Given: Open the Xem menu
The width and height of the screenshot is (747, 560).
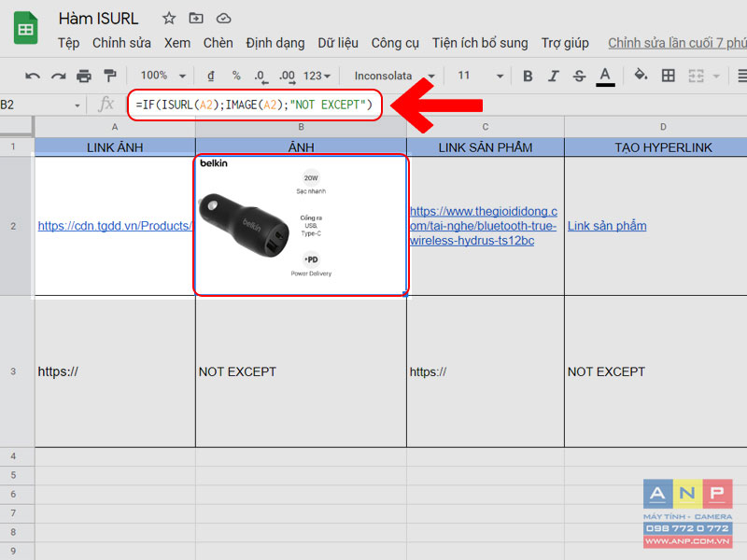Looking at the screenshot, I should (x=177, y=43).
